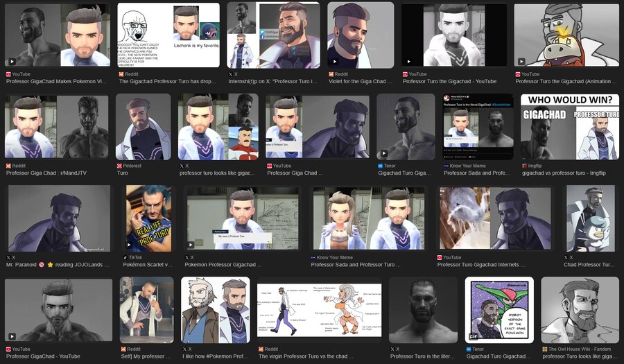Click X favicon above 'Pokemon Professor Gigachad'
Image resolution: width=624 pixels, height=364 pixels.
pyautogui.click(x=187, y=257)
